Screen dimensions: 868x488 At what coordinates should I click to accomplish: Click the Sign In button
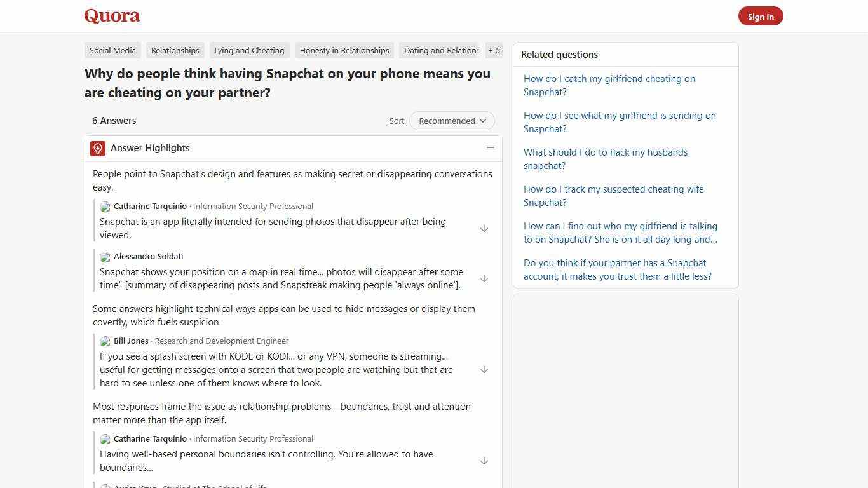click(x=761, y=16)
